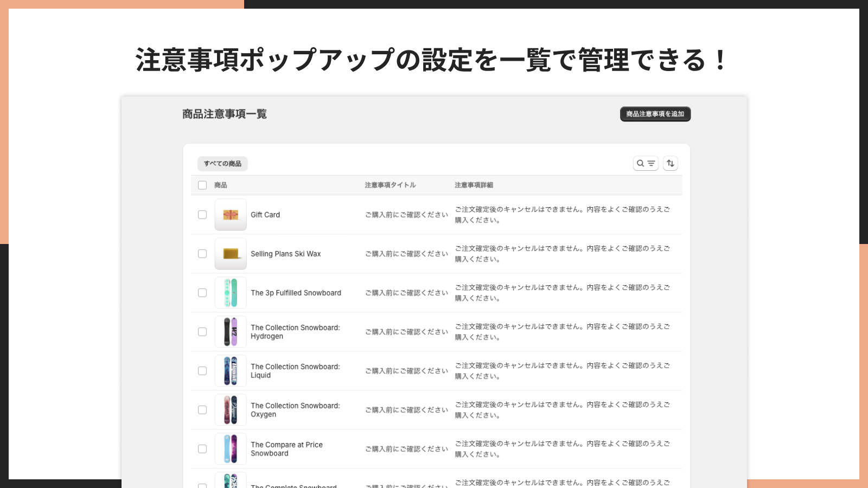Open the Gift Card product name
Viewport: 868px width, 488px height.
click(265, 215)
